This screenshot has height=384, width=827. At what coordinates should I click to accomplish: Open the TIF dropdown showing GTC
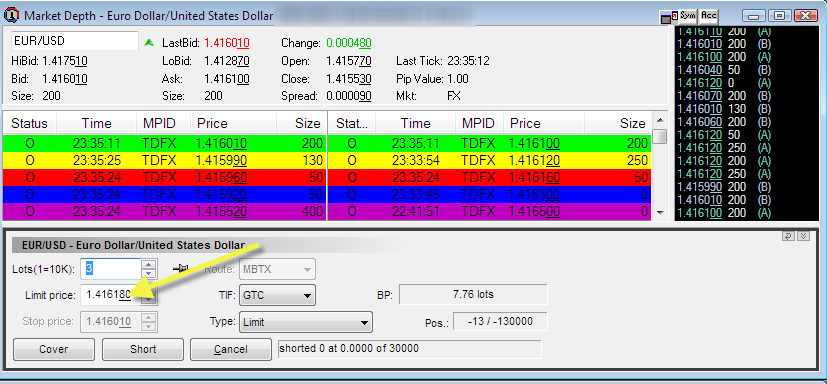tap(277, 295)
